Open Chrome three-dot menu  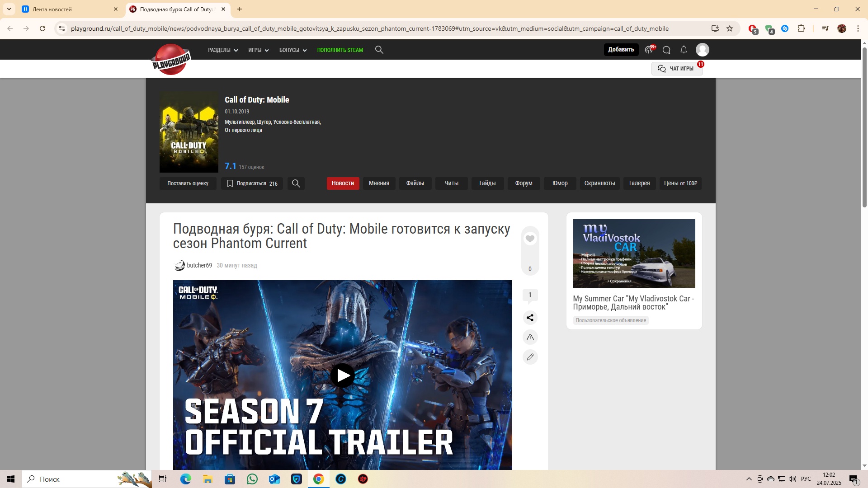858,28
